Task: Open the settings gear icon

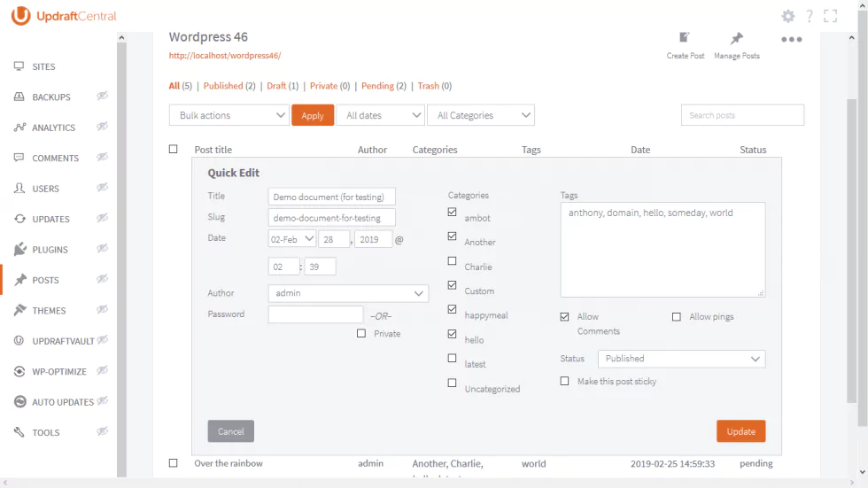Action: click(788, 16)
